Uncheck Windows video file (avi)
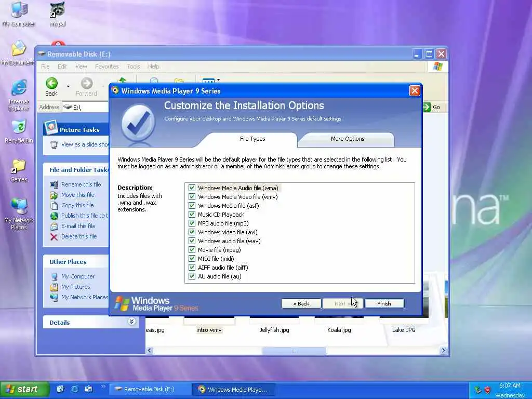Viewport: 532px width, 399px height. coord(192,232)
